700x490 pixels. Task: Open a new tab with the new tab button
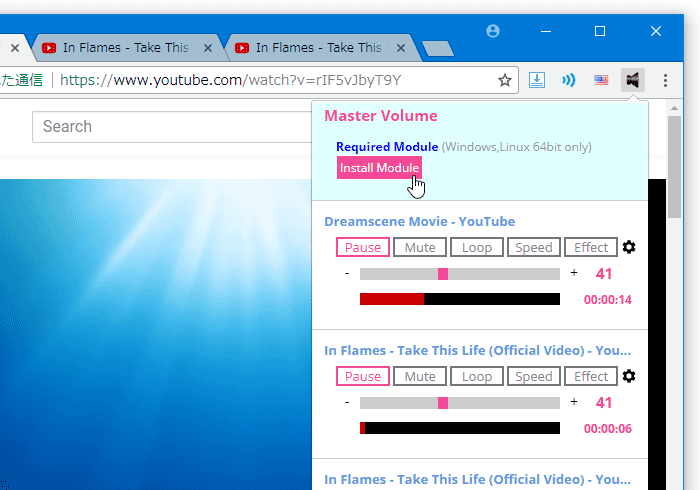pos(438,48)
